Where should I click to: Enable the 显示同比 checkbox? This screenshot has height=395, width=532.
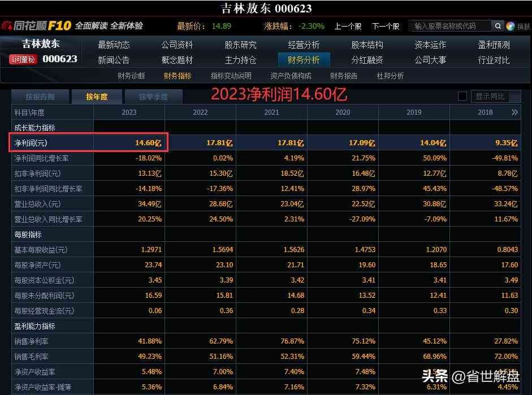coord(462,97)
